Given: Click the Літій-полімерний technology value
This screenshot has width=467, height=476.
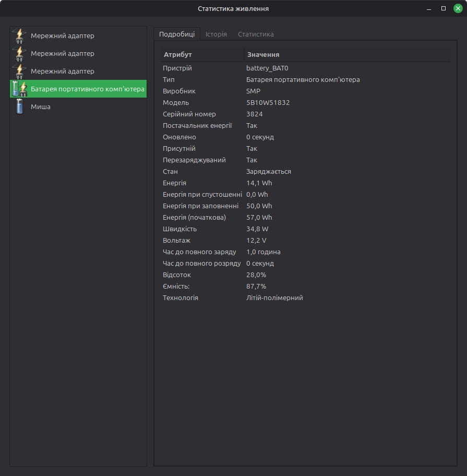Looking at the screenshot, I should [x=274, y=298].
